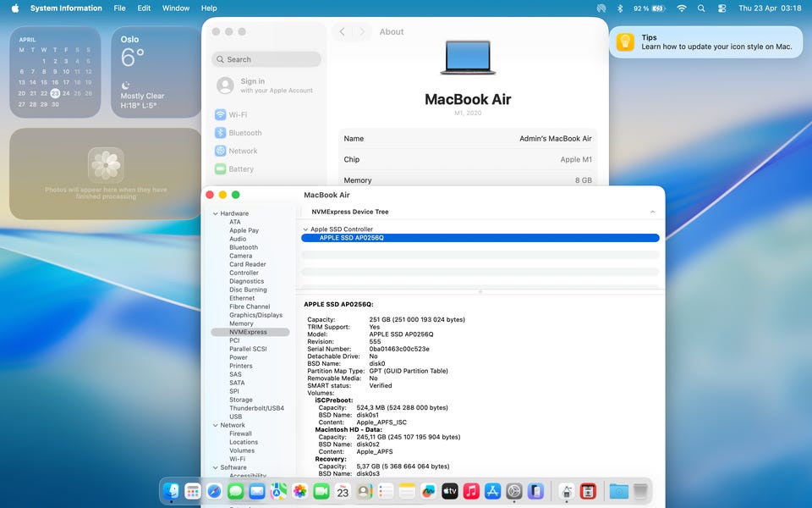Click sort chevron on NVMExpress Device Tree header
812x508 pixels.
652,212
